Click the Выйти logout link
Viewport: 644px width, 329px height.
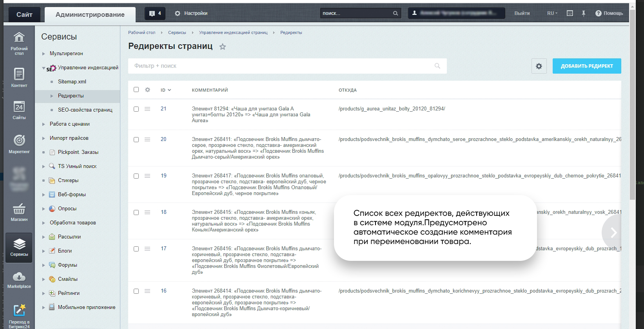tap(522, 13)
